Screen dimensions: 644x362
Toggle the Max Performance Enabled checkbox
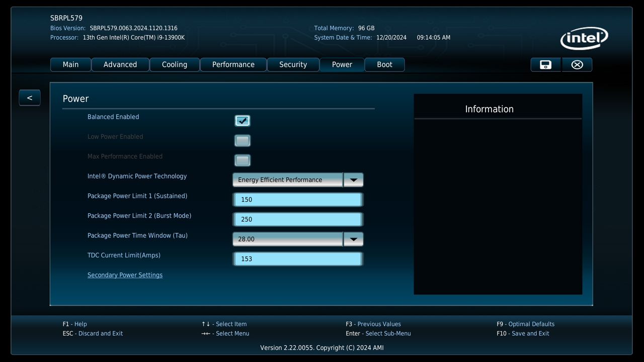coord(243,160)
